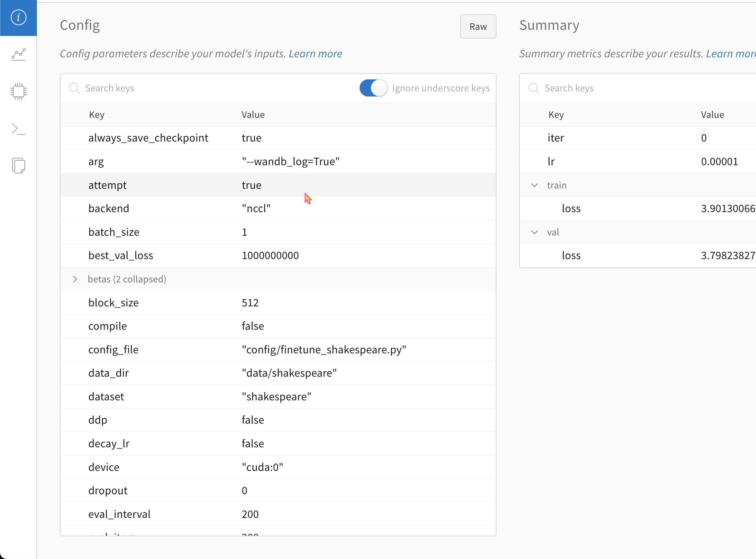Click magnifier icon in Config search

[74, 88]
